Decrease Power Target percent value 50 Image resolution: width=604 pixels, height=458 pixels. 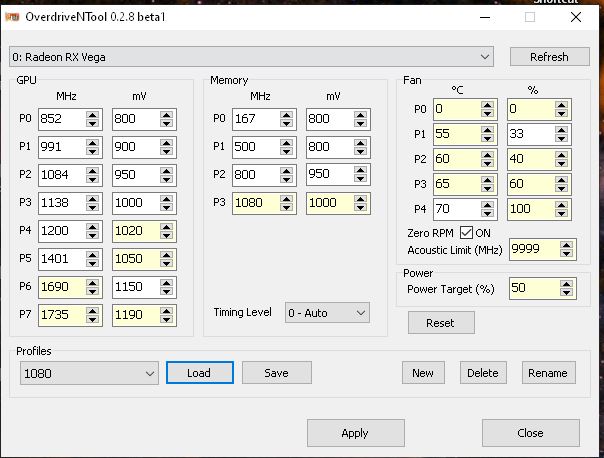(x=566, y=292)
